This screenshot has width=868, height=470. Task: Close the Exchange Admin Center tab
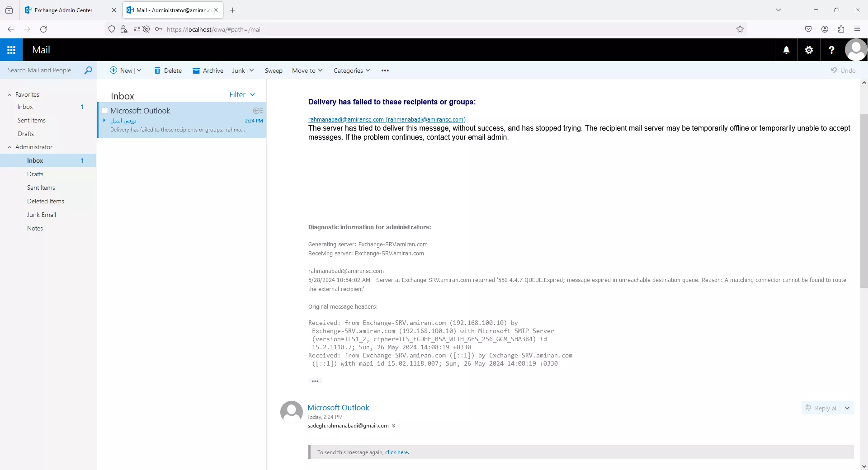pos(113,10)
